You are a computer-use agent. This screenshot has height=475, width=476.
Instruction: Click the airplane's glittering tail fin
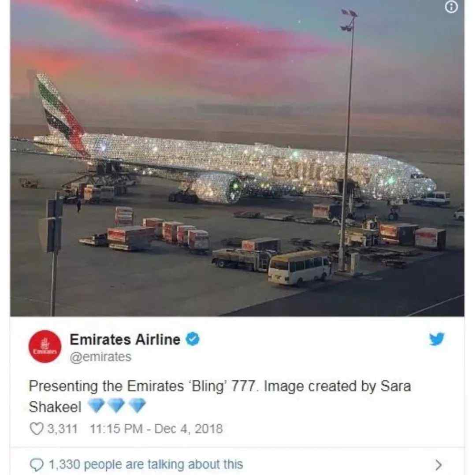coord(62,114)
